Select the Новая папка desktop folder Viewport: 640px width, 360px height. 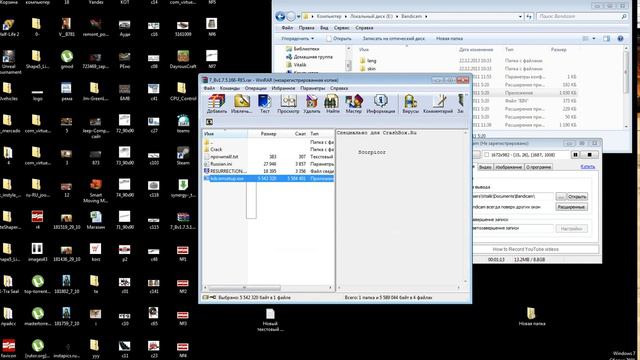pos(531,317)
